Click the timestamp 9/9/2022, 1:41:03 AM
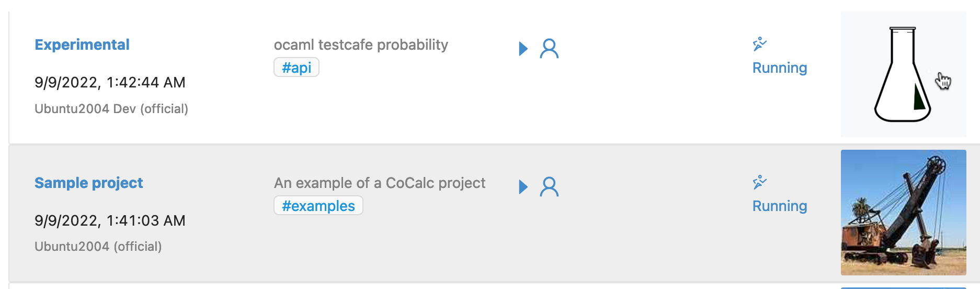 pos(110,221)
